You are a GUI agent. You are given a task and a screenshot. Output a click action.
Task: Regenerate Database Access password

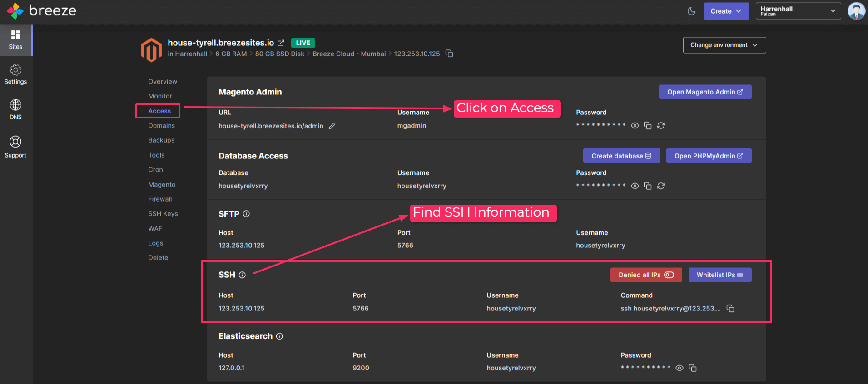click(661, 186)
